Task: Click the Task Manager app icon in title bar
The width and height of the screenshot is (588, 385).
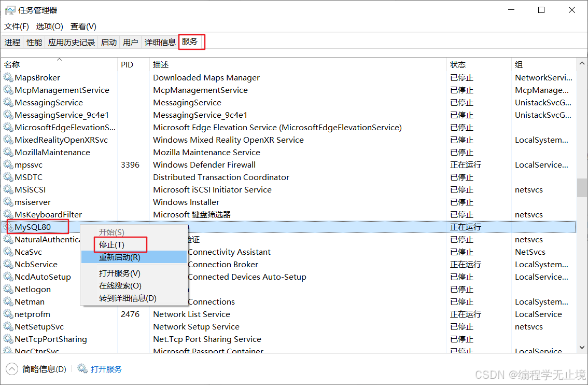Action: pyautogui.click(x=10, y=10)
